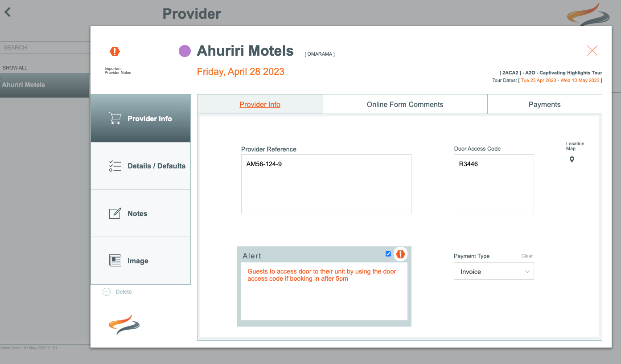Open the Payment Type dropdown
Viewport: 621px width, 364px height.
pyautogui.click(x=494, y=272)
